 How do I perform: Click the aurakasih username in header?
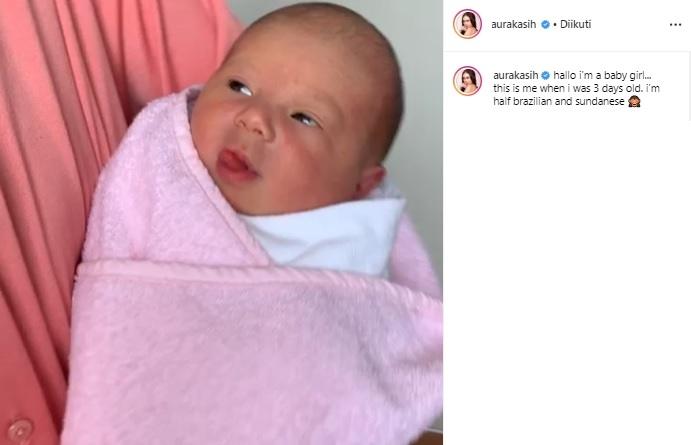click(x=513, y=25)
